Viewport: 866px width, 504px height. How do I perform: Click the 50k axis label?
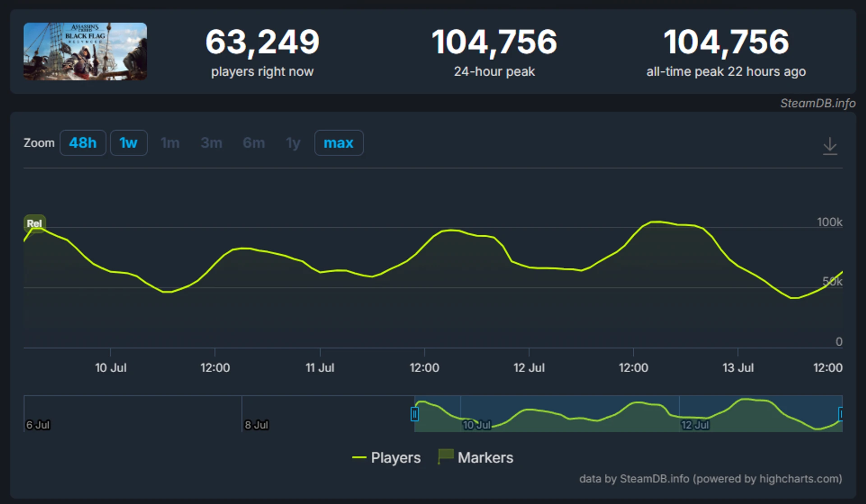click(x=832, y=282)
